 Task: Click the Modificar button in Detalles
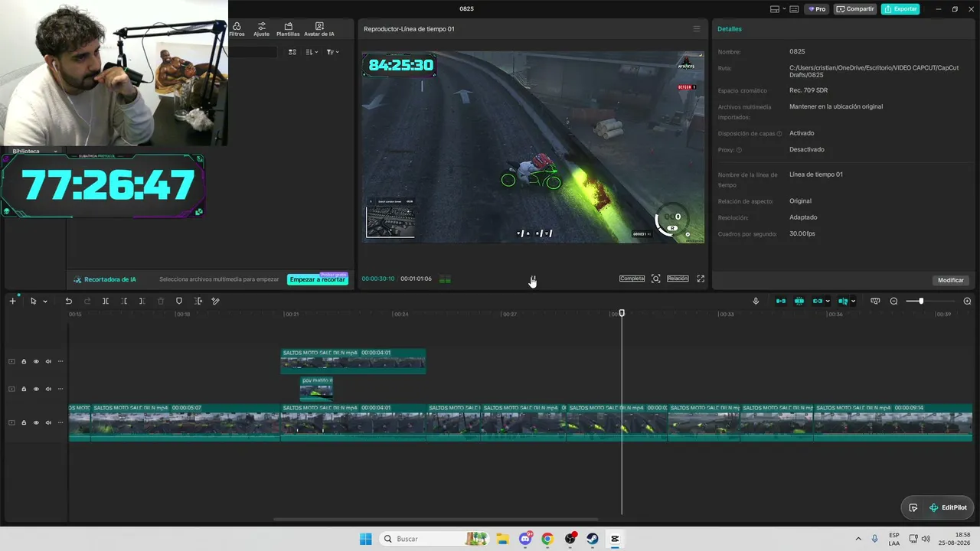tap(951, 280)
